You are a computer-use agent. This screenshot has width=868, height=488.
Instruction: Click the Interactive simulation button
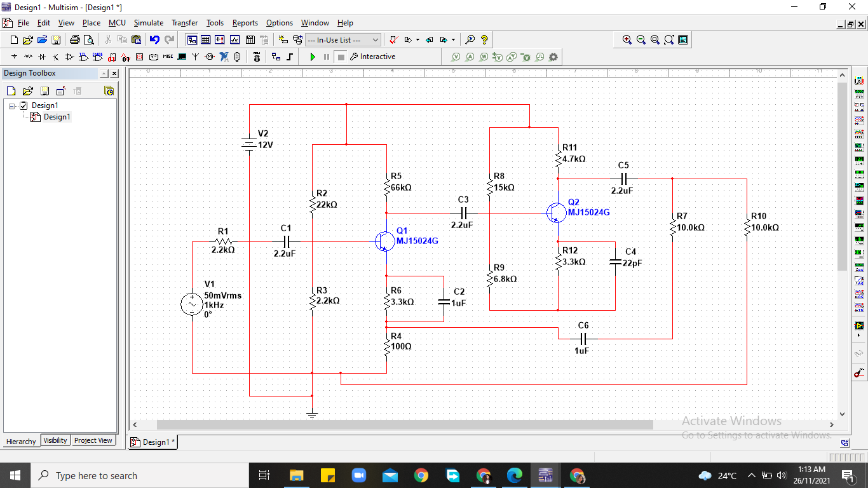coord(372,57)
